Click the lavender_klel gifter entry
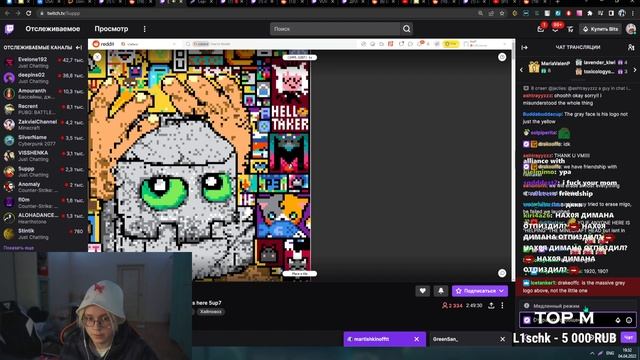The height and width of the screenshot is (360, 640). [602, 62]
